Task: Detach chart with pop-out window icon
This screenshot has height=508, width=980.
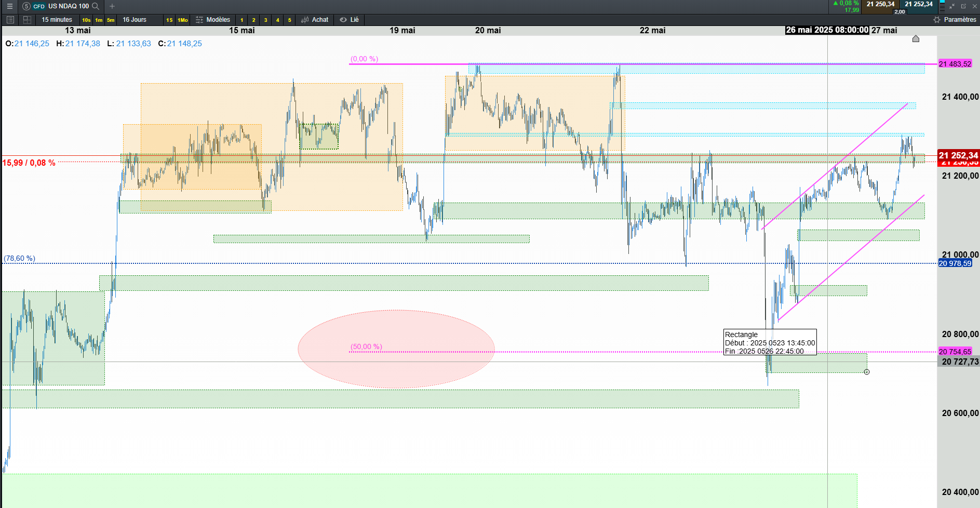Action: click(x=963, y=6)
